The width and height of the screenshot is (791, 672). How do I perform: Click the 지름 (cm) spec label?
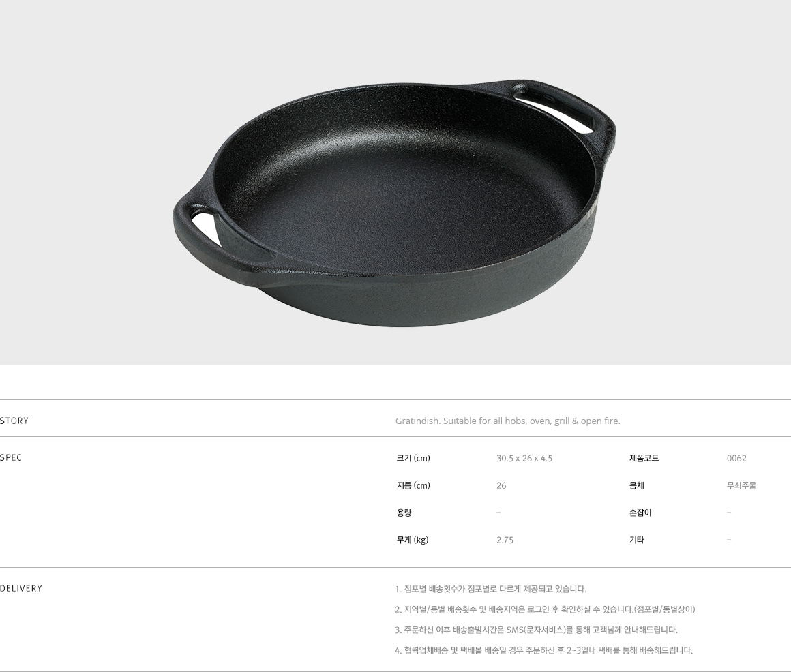[x=413, y=485]
